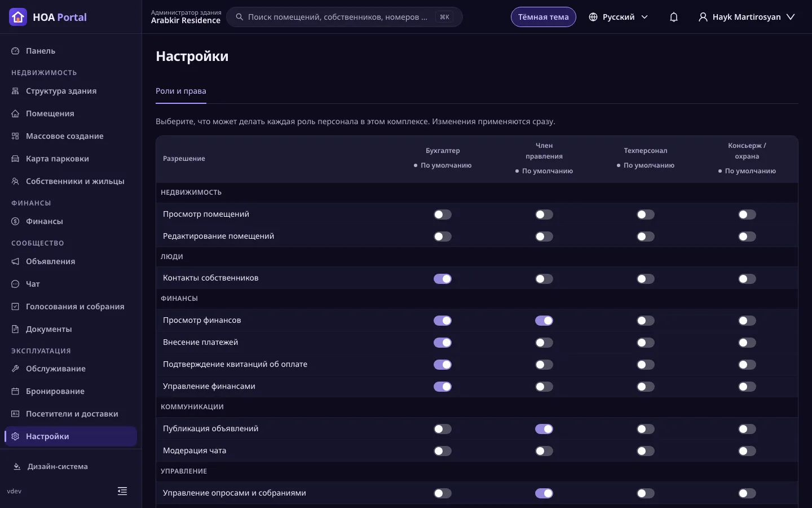Click the Структура здания building icon
The image size is (812, 508).
(15, 91)
